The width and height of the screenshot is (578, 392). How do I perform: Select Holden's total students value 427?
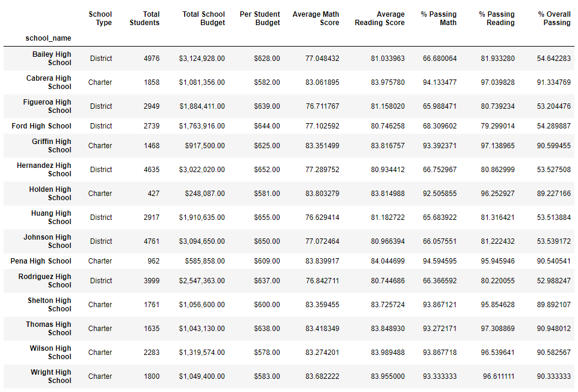pos(154,194)
